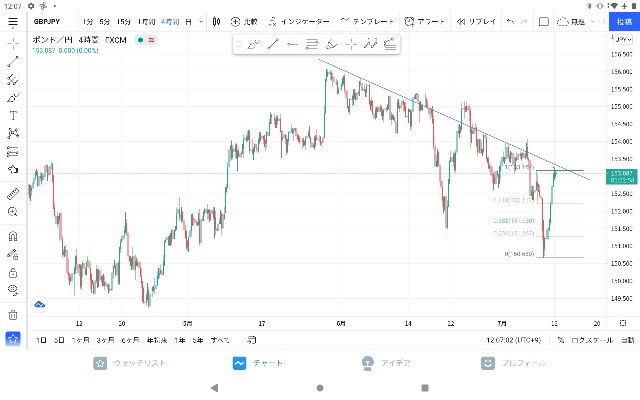Open the ruler measure tool
The image size is (640, 400).
pos(13,194)
